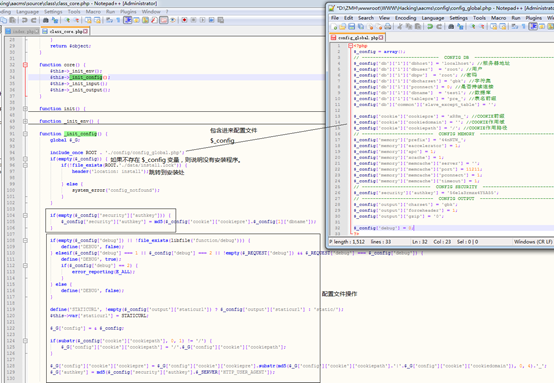Collapse if(empty($_config)) fold marker at line 95
The height and width of the screenshot is (383, 554).
tap(25, 159)
